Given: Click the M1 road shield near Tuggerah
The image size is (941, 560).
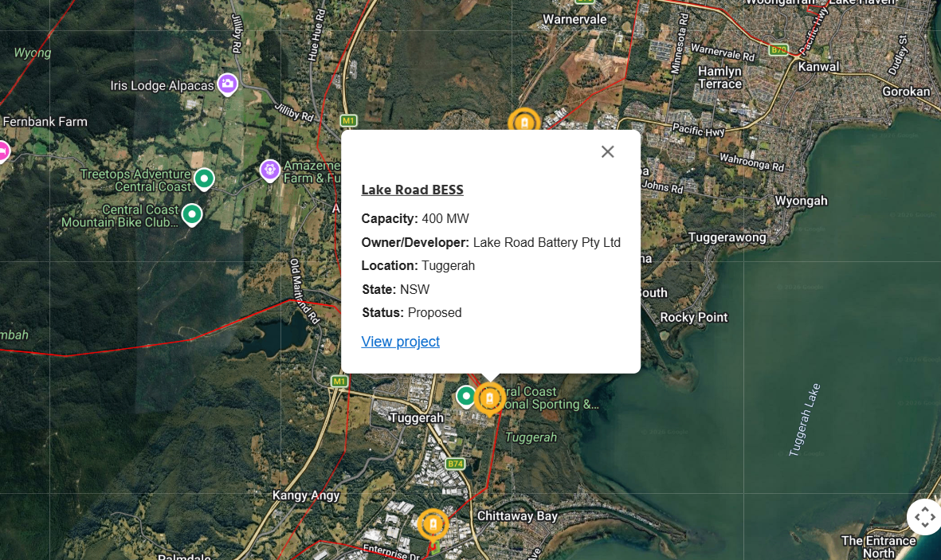Looking at the screenshot, I should click(339, 381).
